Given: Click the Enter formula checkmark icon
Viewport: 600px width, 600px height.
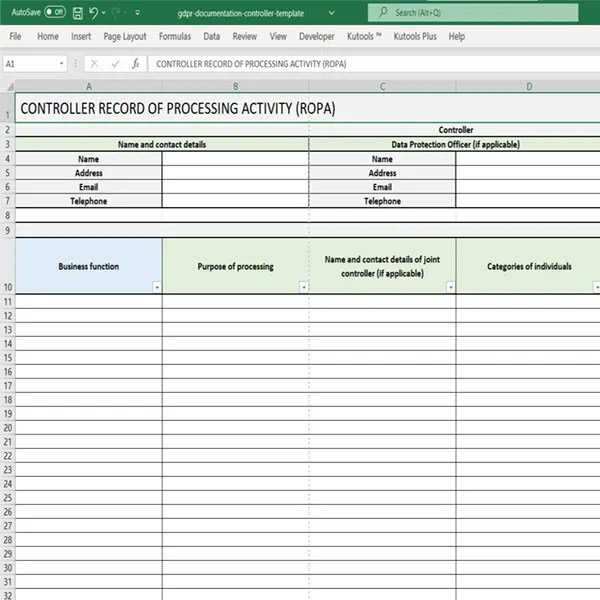Looking at the screenshot, I should [115, 64].
